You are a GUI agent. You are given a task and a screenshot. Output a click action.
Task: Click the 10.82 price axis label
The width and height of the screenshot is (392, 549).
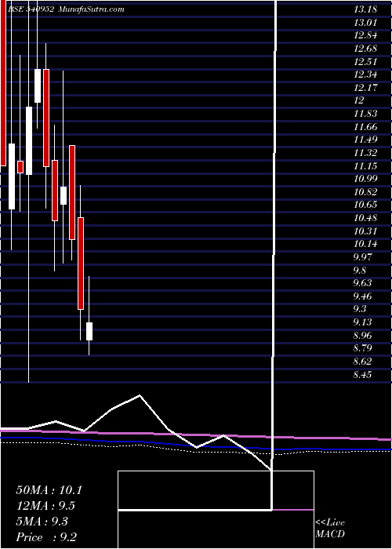pyautogui.click(x=365, y=192)
